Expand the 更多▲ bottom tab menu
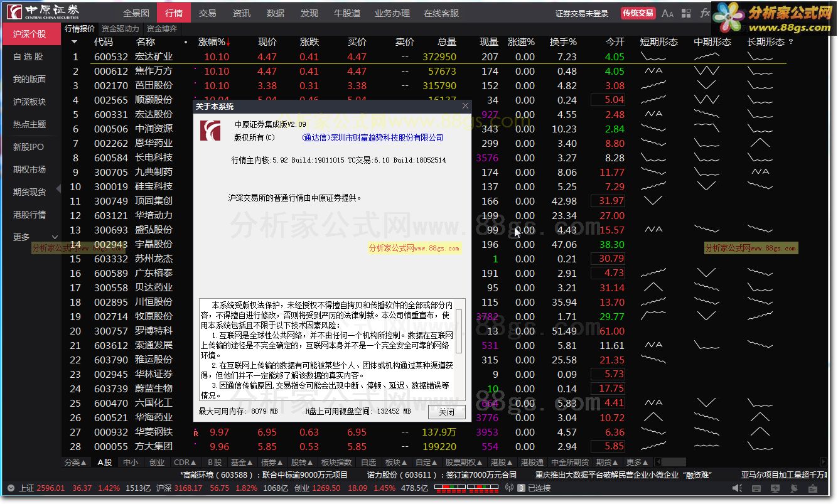The width and height of the screenshot is (838, 504). 638,463
